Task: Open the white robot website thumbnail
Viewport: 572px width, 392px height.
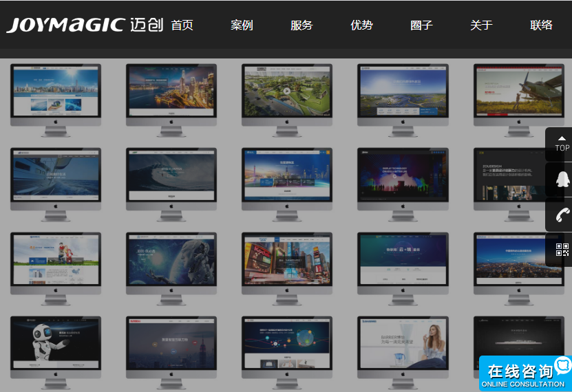Action: [56, 344]
